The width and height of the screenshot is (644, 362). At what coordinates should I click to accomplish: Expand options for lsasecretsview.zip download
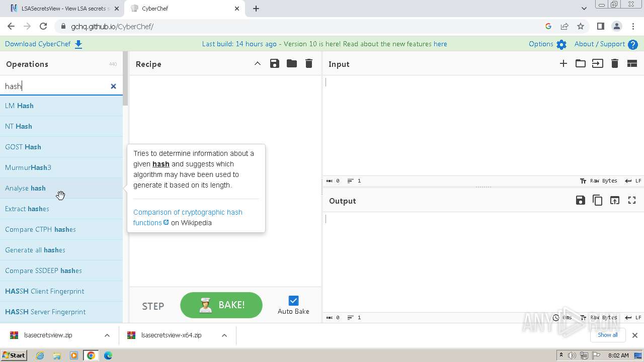click(107, 335)
